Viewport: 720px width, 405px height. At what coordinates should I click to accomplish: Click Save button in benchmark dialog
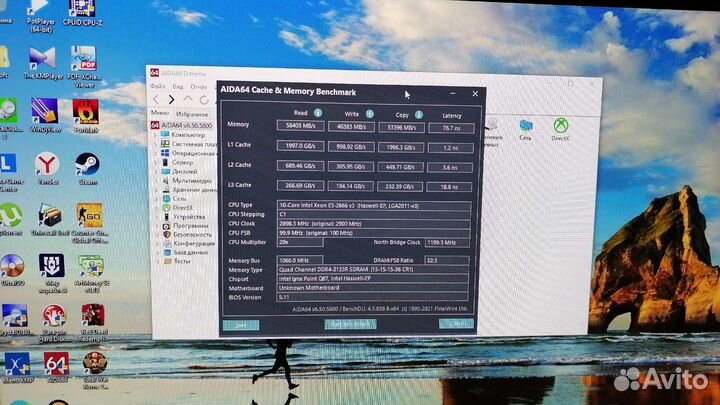pos(241,325)
